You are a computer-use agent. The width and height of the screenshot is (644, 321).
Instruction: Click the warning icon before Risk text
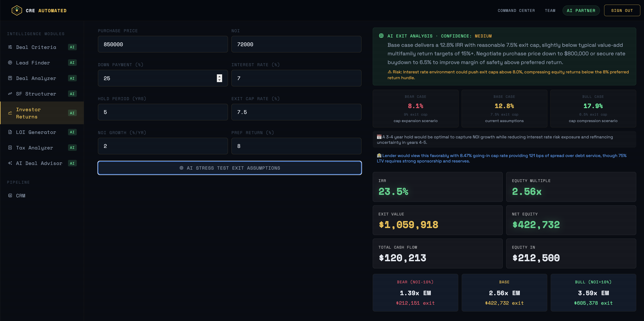click(389, 72)
